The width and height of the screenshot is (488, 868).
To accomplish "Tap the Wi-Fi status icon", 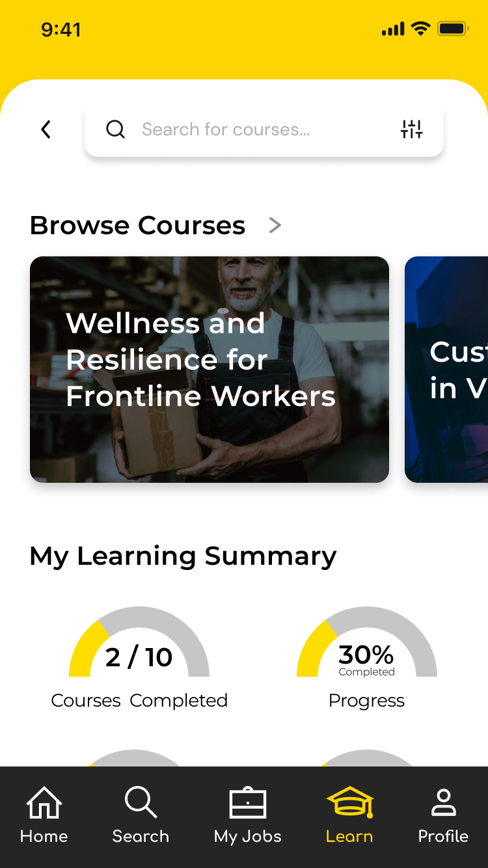I will click(421, 29).
